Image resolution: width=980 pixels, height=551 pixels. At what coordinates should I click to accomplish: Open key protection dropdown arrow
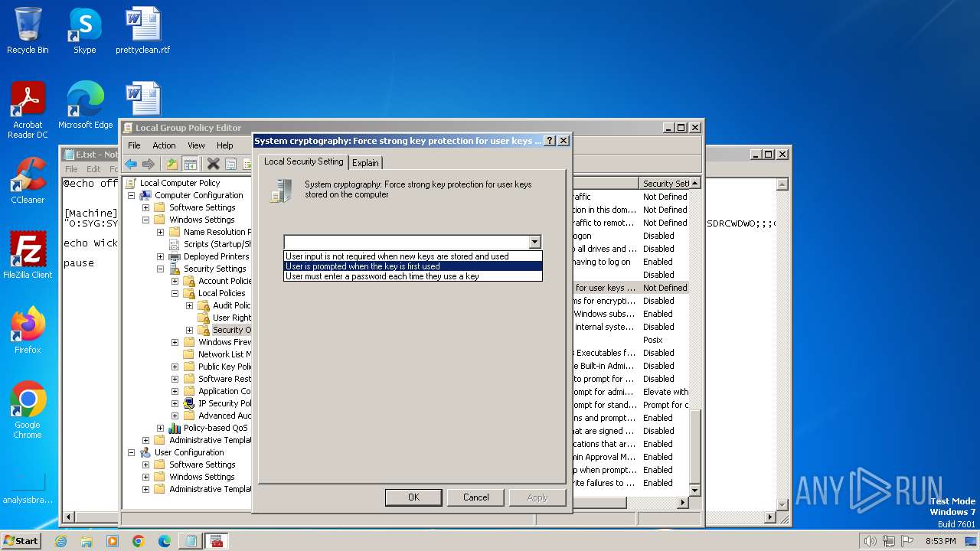click(534, 242)
